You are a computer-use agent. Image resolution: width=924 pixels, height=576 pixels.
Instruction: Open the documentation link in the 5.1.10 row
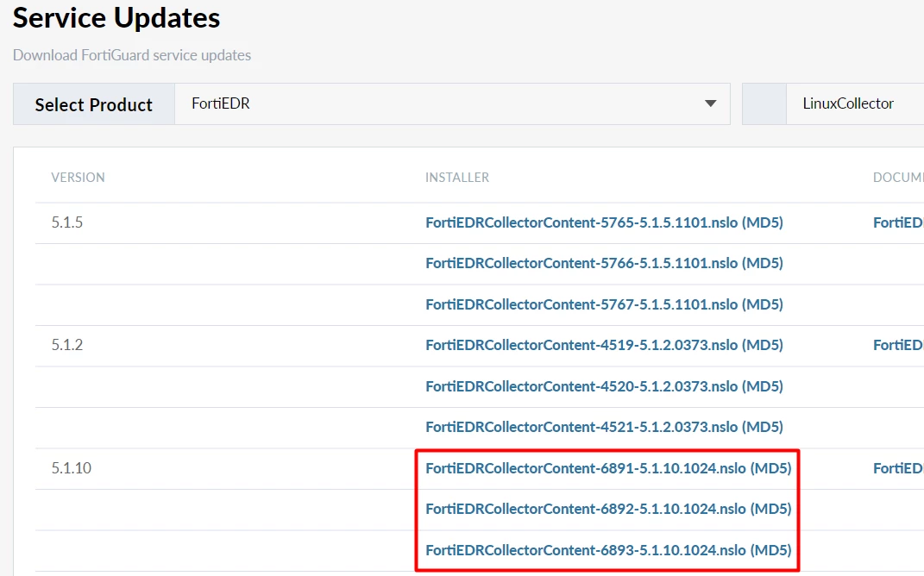[x=898, y=468]
